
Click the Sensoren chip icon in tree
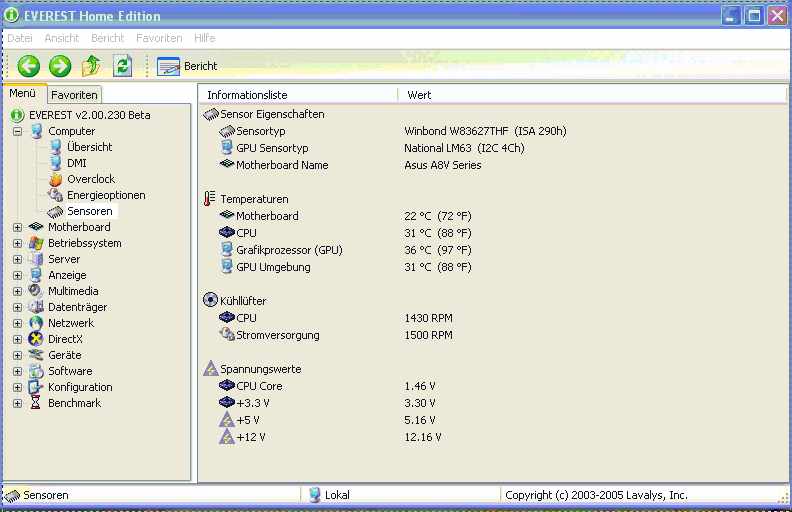[56, 212]
